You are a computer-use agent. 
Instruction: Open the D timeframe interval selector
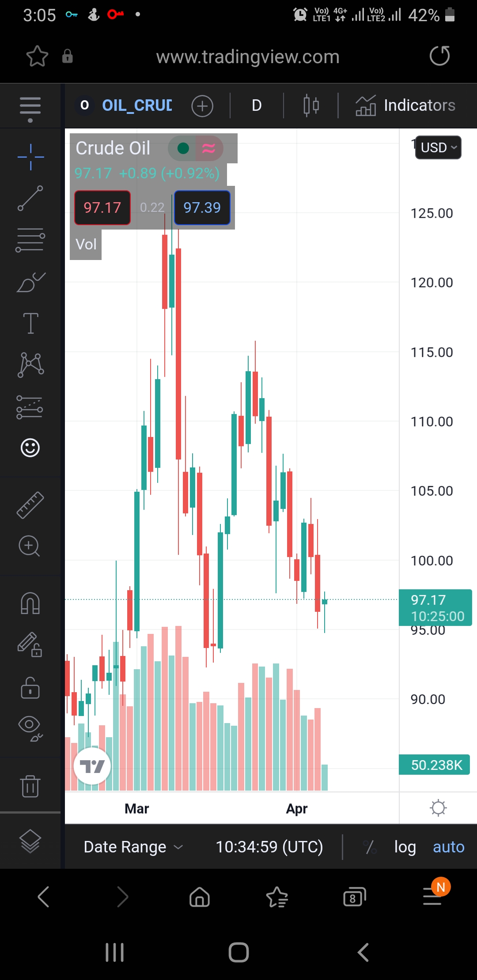pos(257,106)
